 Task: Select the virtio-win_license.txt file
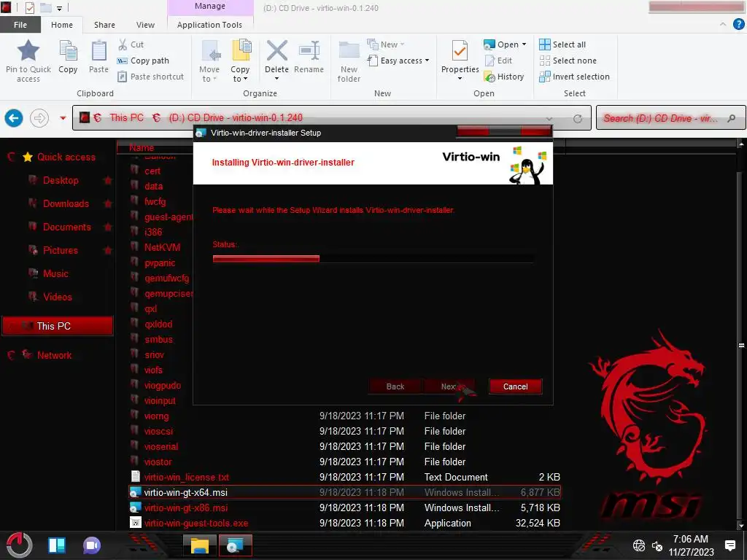pos(345,477)
